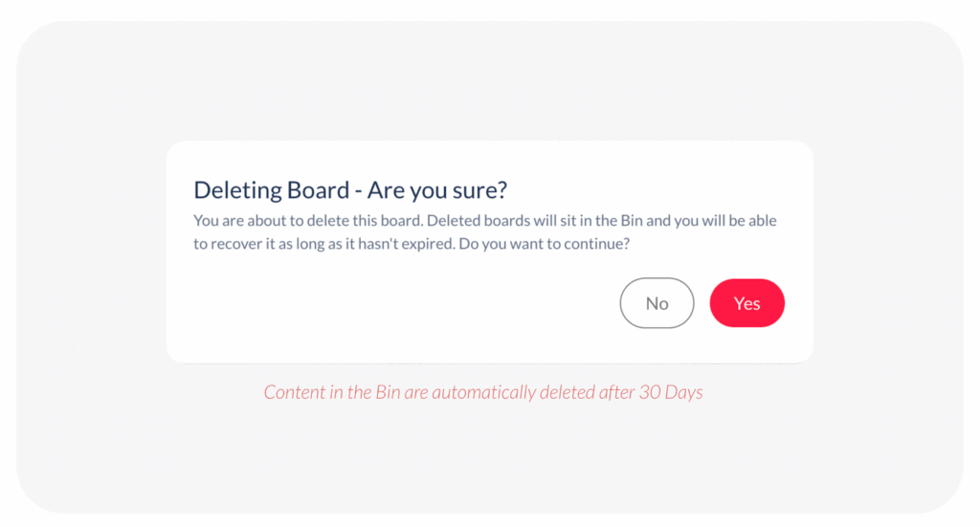Click "as long as" in the second line
The width and height of the screenshot is (980, 527).
(317, 244)
